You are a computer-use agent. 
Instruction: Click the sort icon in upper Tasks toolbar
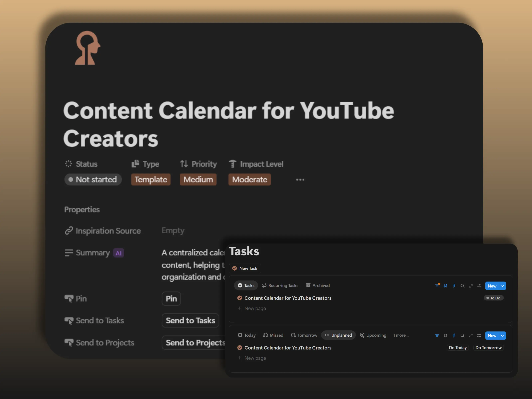pyautogui.click(x=445, y=286)
